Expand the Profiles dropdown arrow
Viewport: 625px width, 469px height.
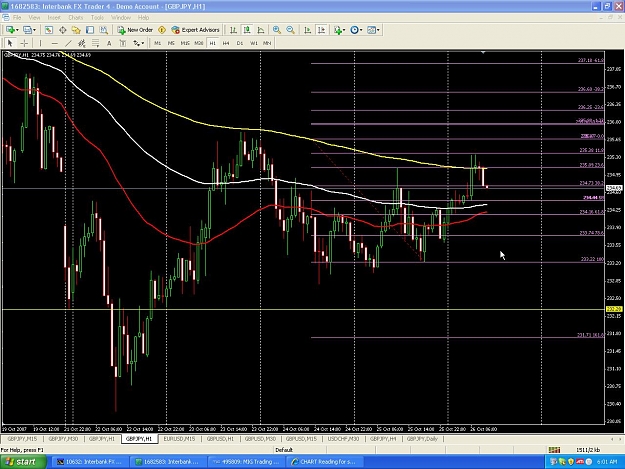34,30
